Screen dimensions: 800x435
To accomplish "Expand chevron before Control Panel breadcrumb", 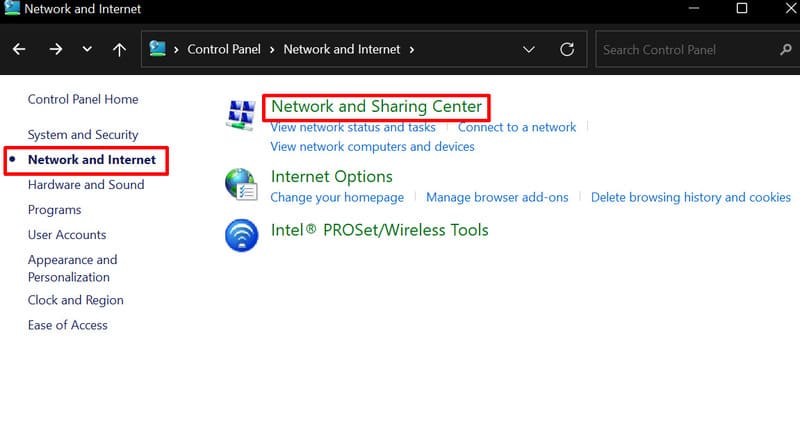I will tap(176, 50).
